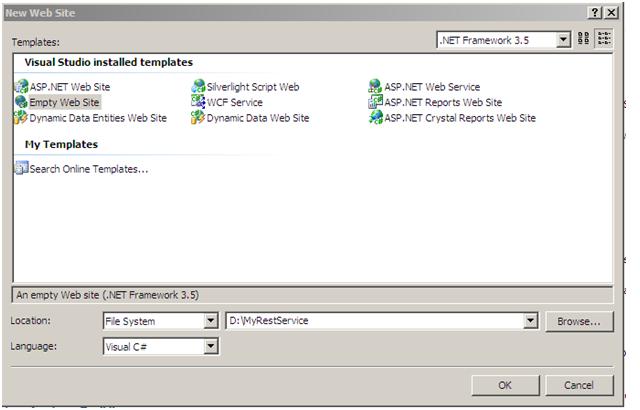Choose Dynamic Data Entities Web Site label

(x=98, y=118)
